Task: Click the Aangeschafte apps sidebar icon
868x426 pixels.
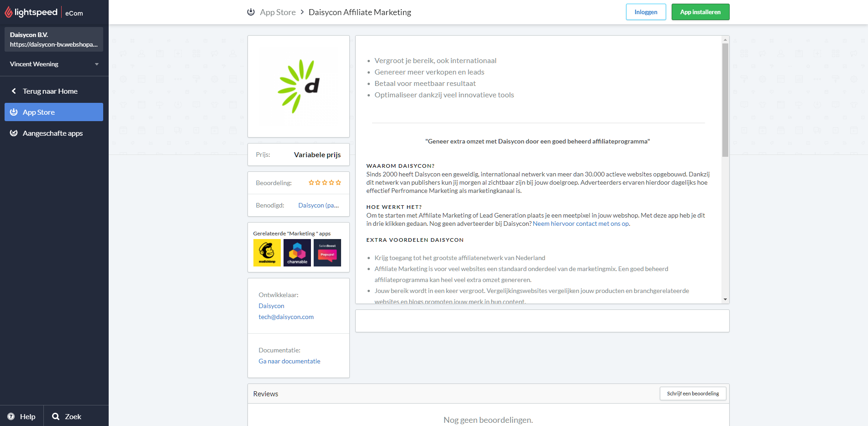Action: click(x=14, y=133)
